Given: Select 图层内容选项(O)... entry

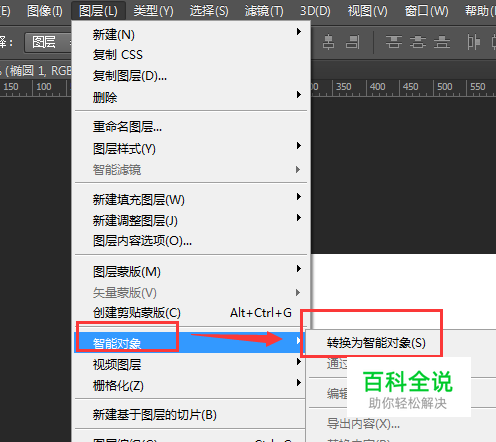Looking at the screenshot, I should (191, 241).
